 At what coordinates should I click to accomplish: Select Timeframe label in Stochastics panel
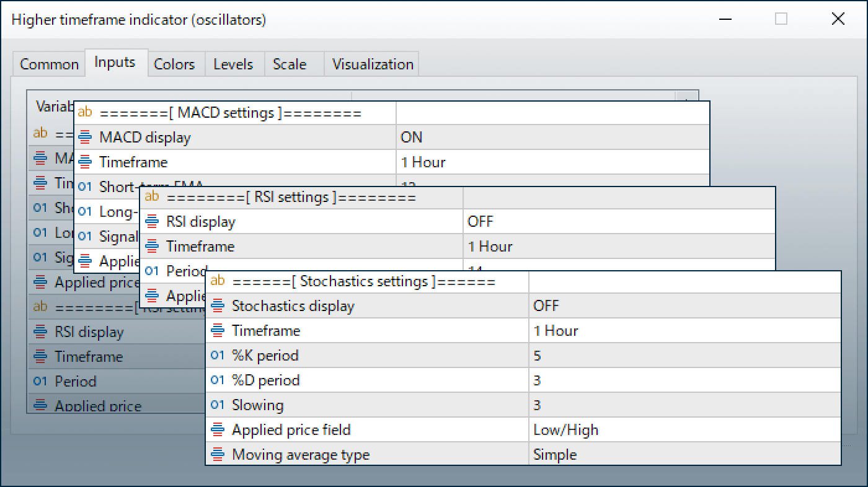pos(266,331)
